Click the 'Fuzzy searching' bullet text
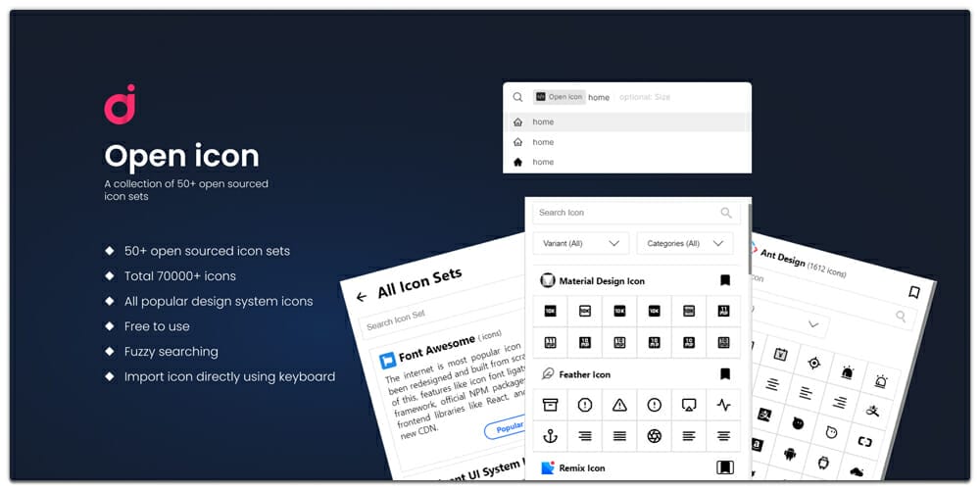This screenshot has height=490, width=980. 171,351
